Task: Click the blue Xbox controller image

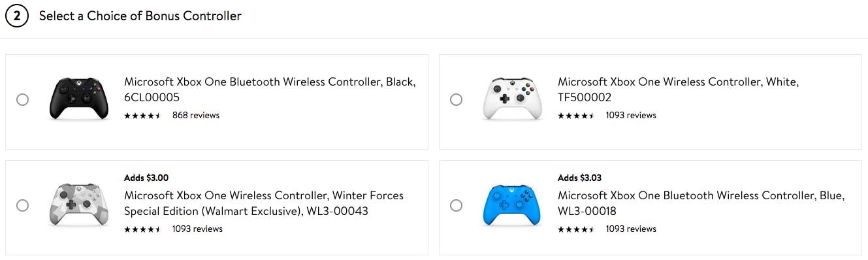Action: (x=512, y=204)
